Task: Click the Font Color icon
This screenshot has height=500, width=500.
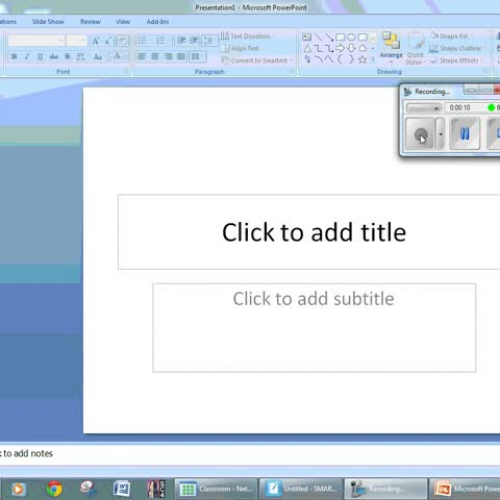Action: pyautogui.click(x=117, y=57)
